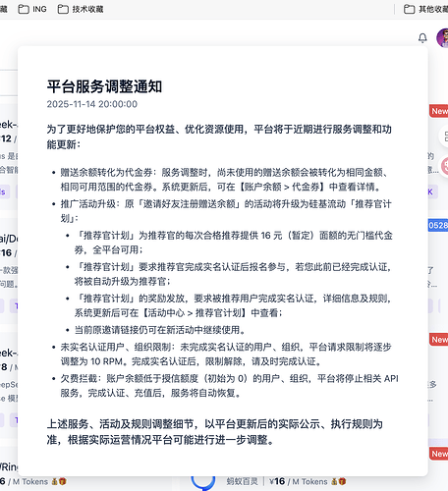Click the ¥16 / M Tokens price next to 蚂蚁百灵
The width and height of the screenshot is (448, 491).
pyautogui.click(x=299, y=481)
